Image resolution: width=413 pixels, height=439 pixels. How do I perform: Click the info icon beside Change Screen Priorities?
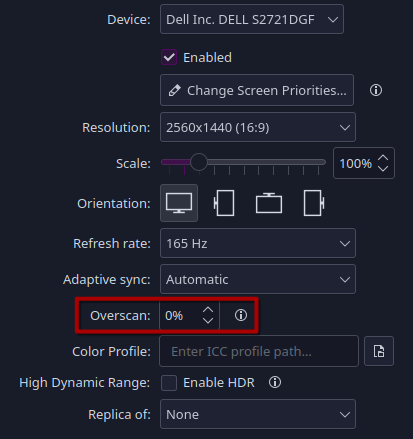(376, 90)
